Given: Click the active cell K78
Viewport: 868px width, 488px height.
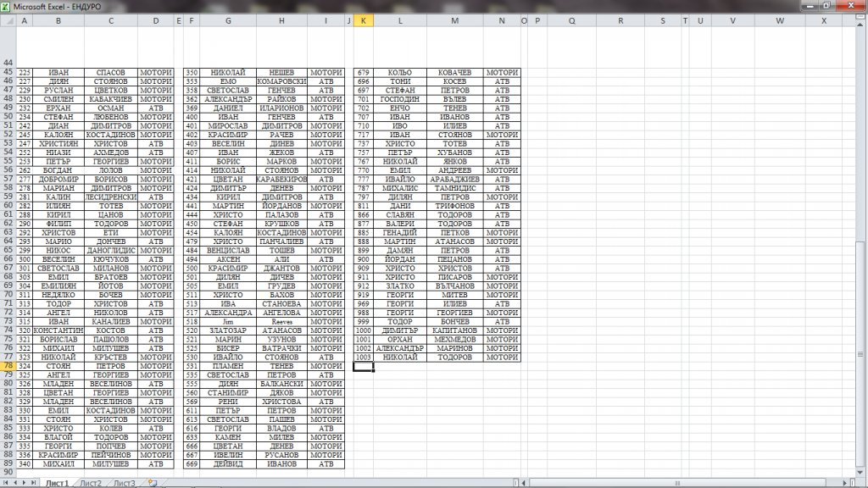Looking at the screenshot, I should [x=363, y=366].
